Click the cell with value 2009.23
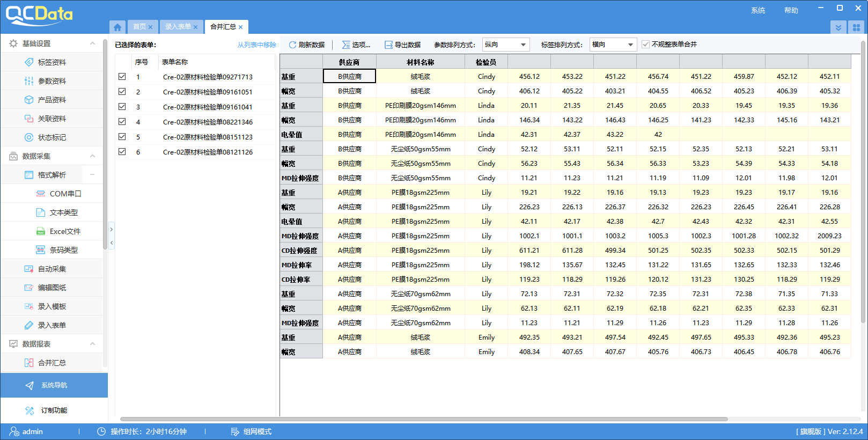Image resolution: width=868 pixels, height=440 pixels. coord(829,236)
